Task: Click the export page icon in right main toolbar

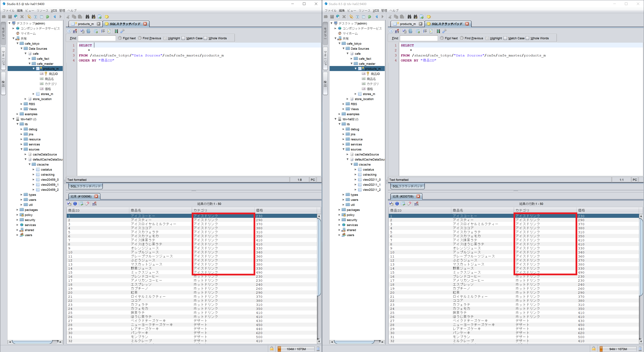Action: [x=421, y=17]
